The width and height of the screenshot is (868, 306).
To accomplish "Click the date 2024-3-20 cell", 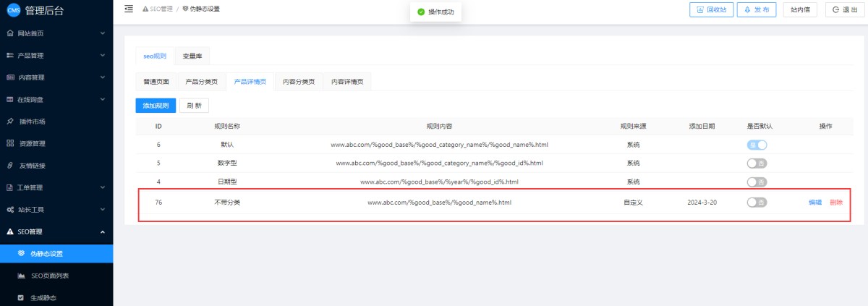I will (702, 203).
